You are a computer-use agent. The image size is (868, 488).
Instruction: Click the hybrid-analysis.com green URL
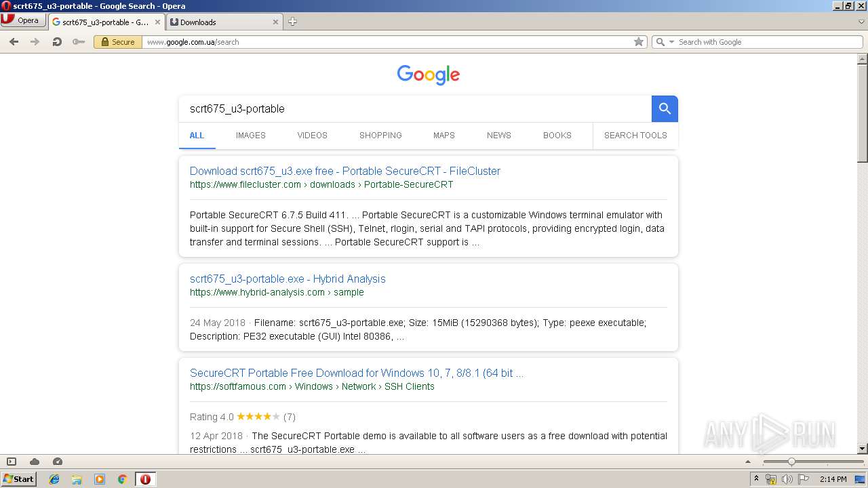[277, 292]
